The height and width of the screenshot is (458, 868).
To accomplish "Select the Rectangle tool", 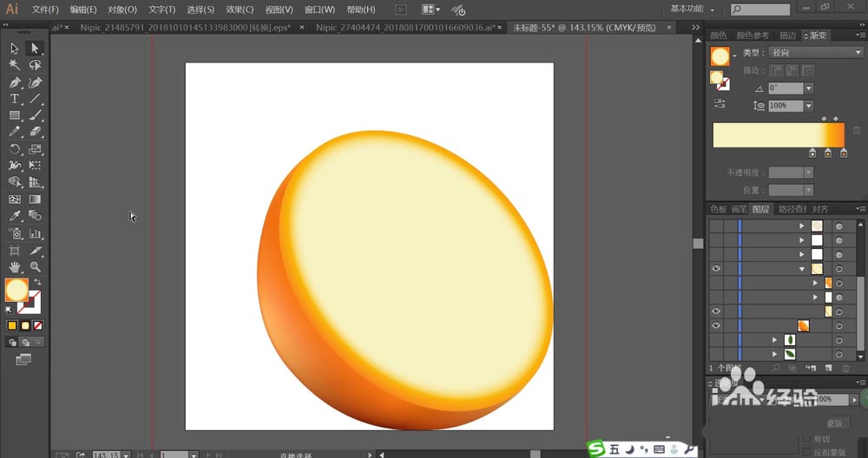I will tap(15, 115).
